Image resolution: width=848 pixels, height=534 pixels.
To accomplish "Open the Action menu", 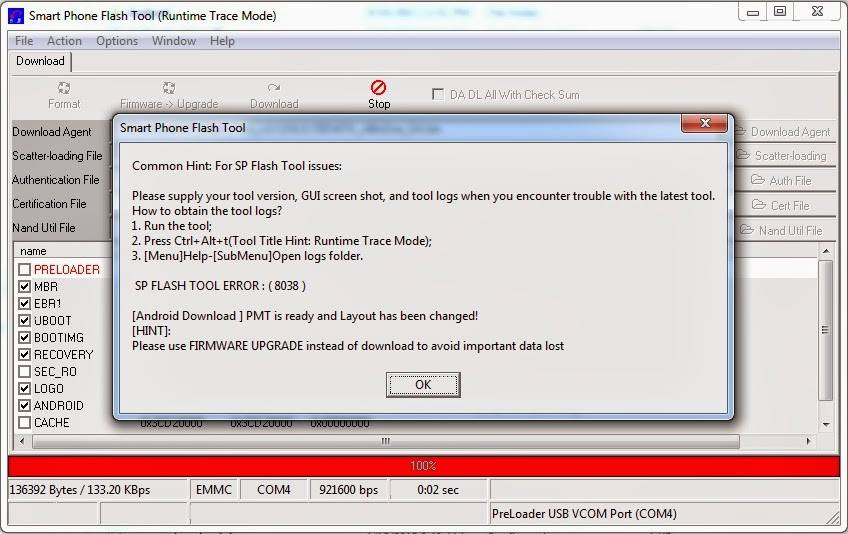I will pos(64,41).
